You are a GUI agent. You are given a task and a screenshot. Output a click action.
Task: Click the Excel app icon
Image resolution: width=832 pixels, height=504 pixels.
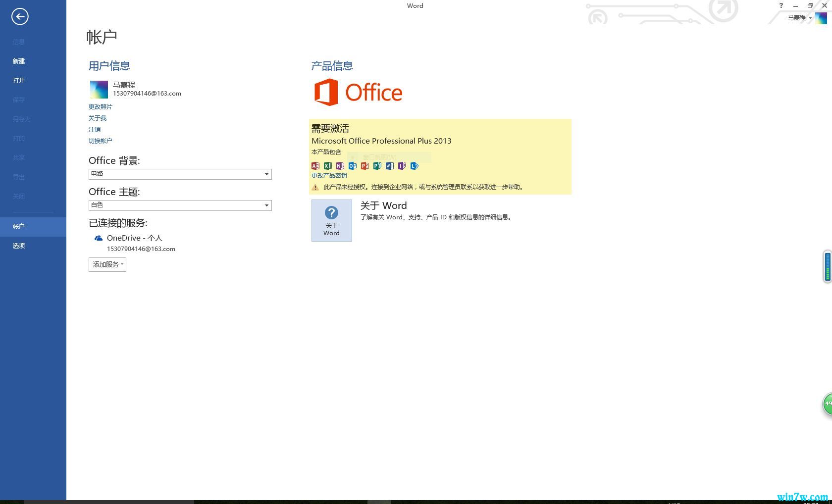pyautogui.click(x=328, y=166)
